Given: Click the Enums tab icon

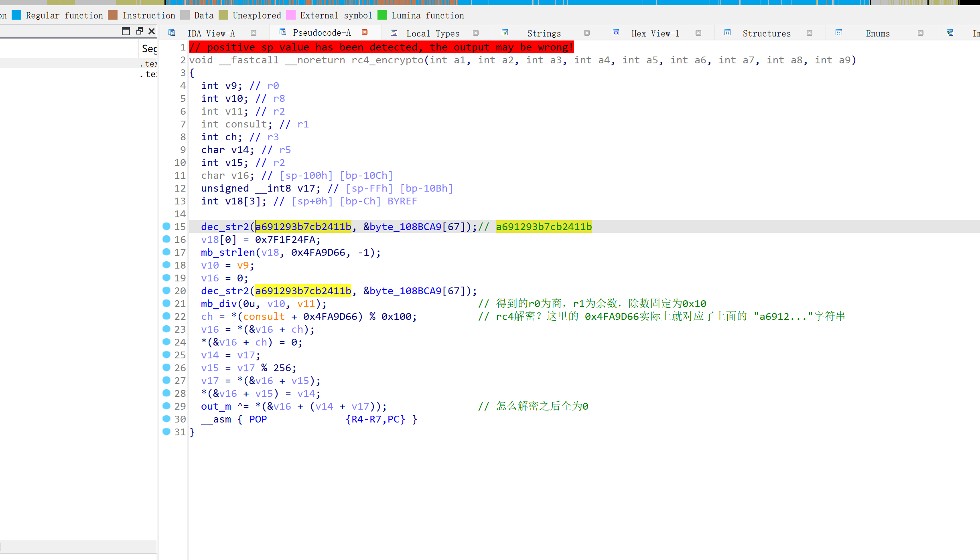Looking at the screenshot, I should pyautogui.click(x=839, y=33).
